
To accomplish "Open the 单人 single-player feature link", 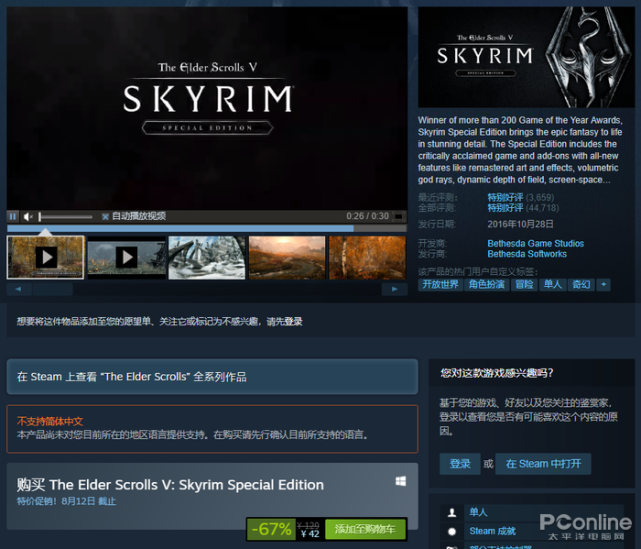I will (x=478, y=512).
